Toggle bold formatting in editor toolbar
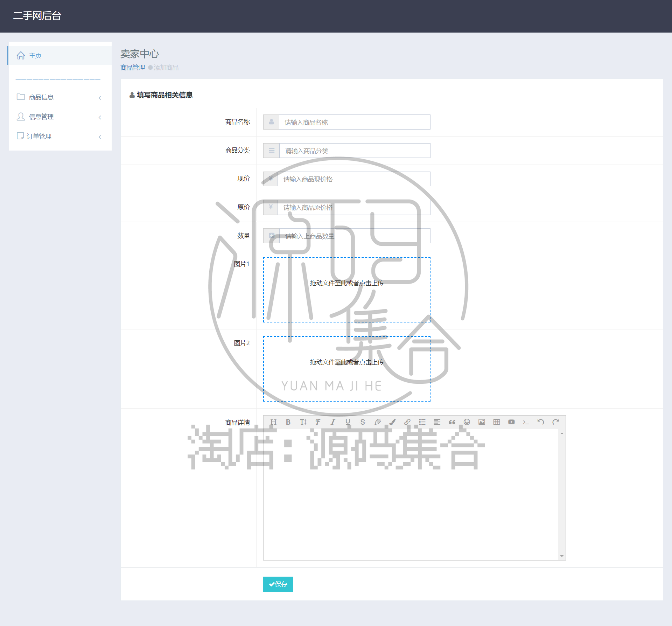The image size is (672, 626). coord(288,422)
